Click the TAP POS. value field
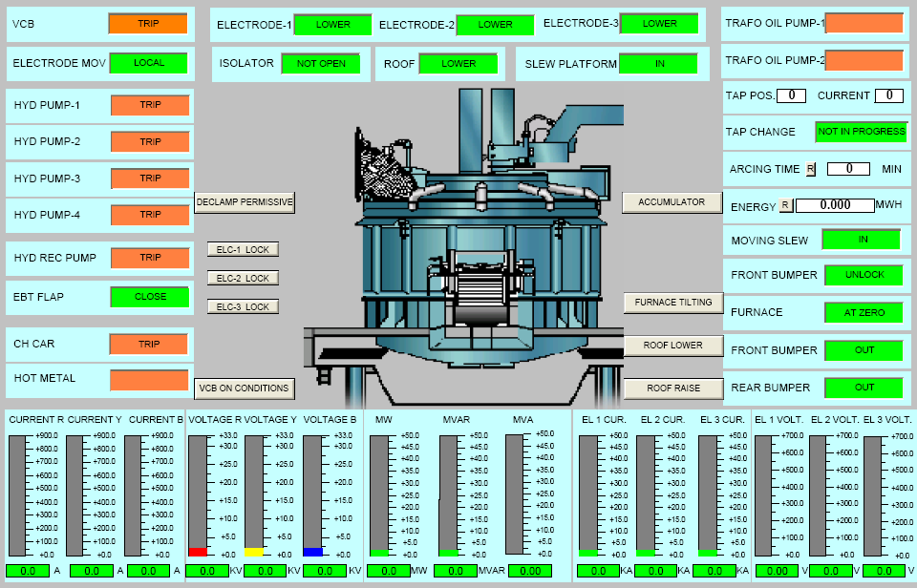This screenshot has width=917, height=588. click(x=791, y=95)
